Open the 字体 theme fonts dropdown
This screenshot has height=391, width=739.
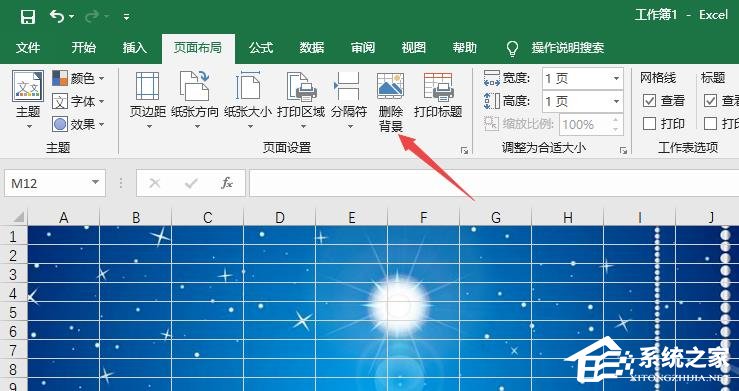[x=78, y=101]
